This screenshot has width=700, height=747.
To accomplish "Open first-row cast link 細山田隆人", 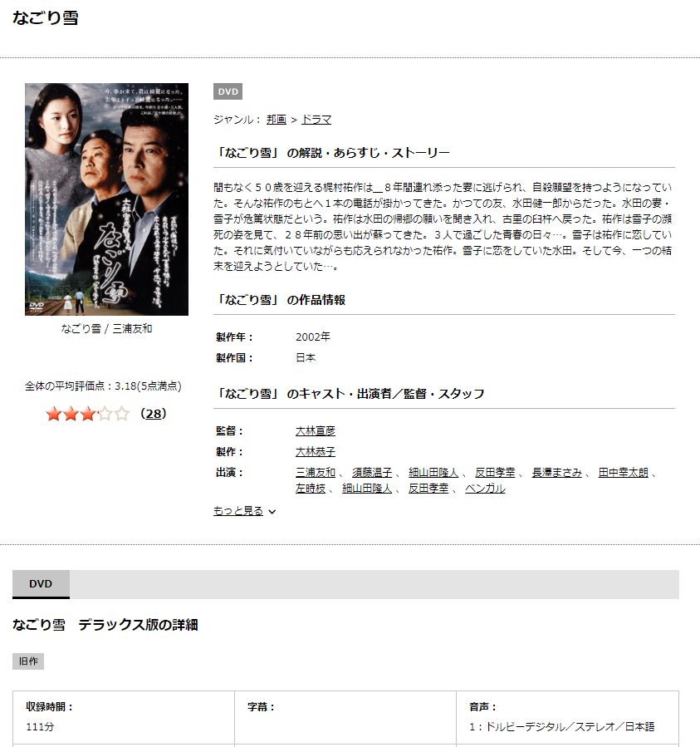I will pos(433,473).
